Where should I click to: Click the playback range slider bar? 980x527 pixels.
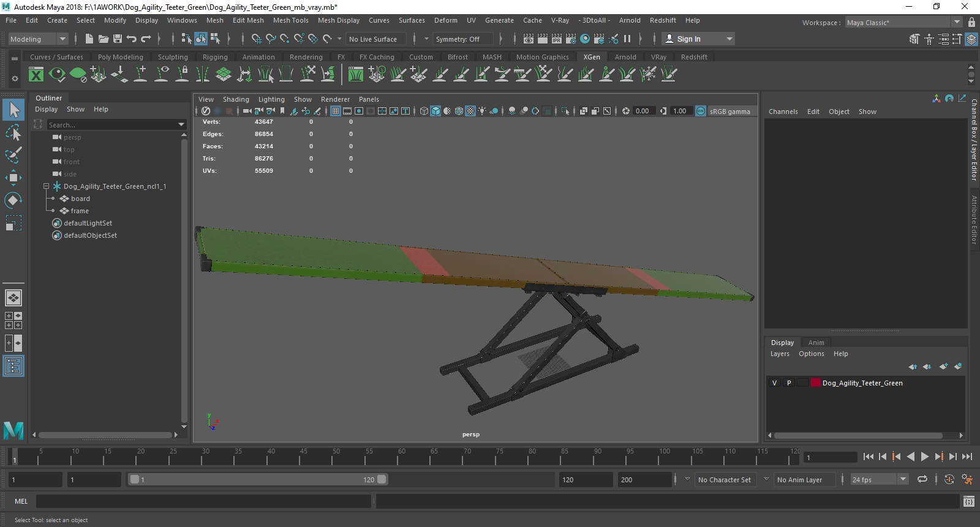click(x=257, y=480)
